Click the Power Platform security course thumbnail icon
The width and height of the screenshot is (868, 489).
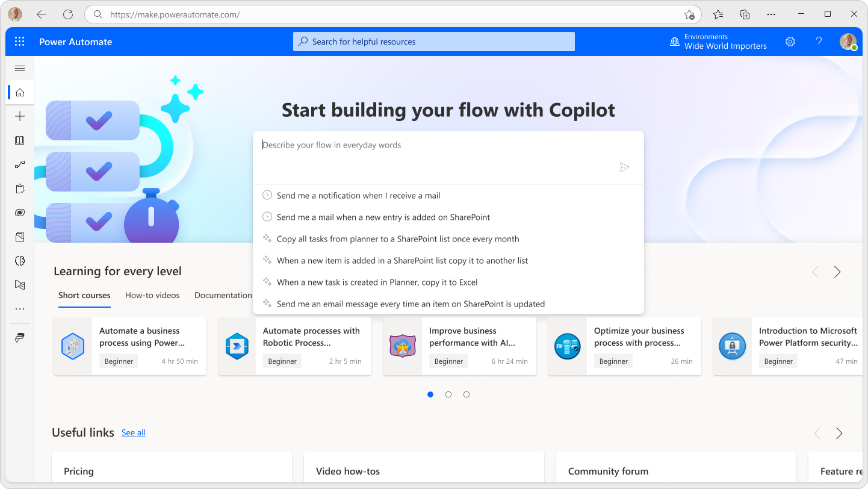[733, 346]
